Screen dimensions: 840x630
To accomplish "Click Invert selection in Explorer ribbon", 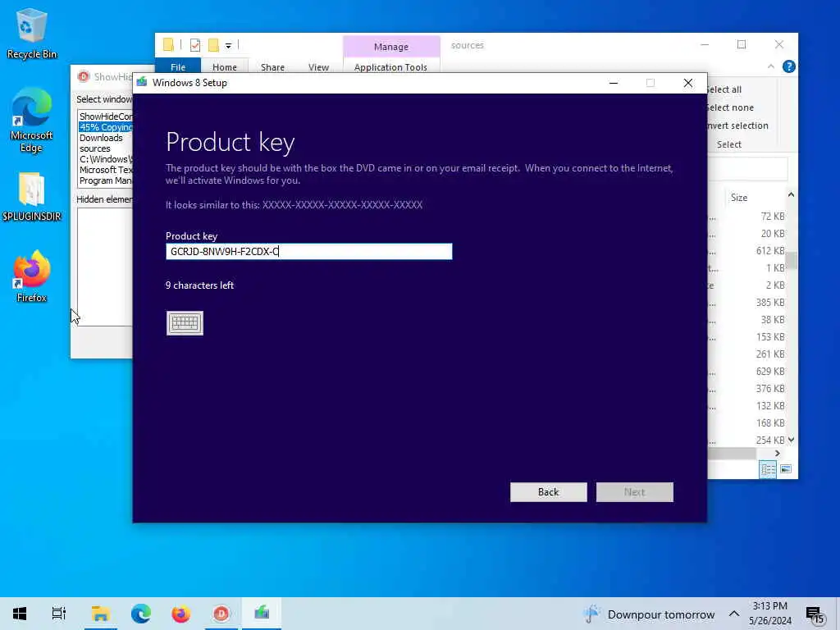I will click(737, 126).
